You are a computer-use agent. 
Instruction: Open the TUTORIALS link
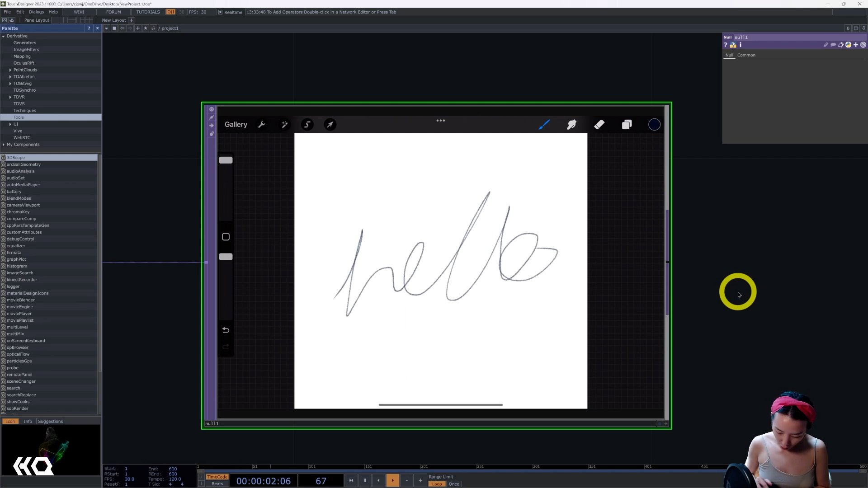coord(148,12)
